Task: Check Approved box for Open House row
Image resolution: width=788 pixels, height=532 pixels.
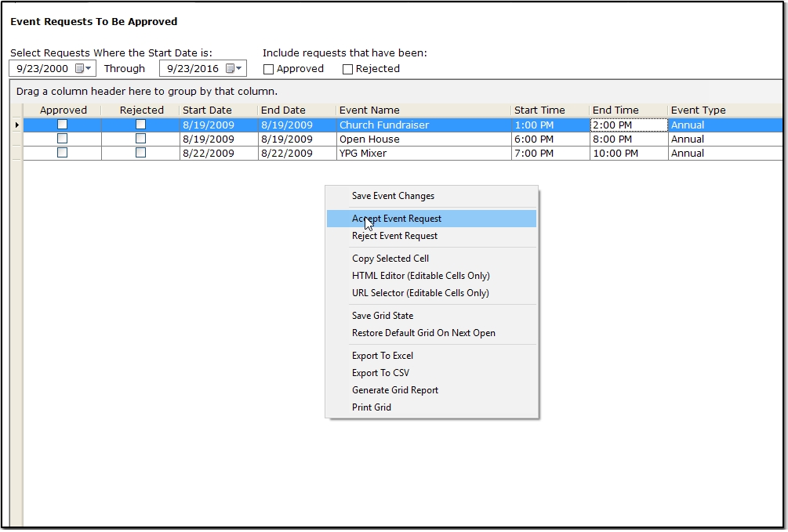Action: 62,138
